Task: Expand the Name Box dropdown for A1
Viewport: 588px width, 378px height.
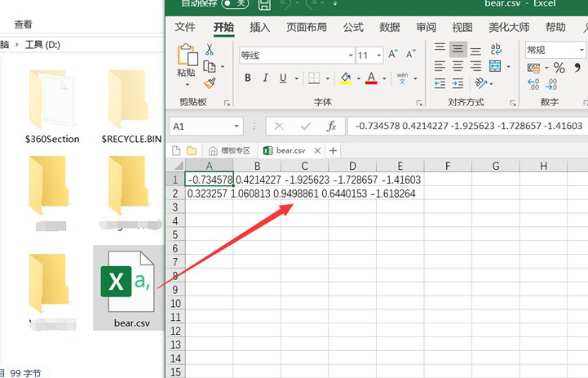Action: click(237, 126)
